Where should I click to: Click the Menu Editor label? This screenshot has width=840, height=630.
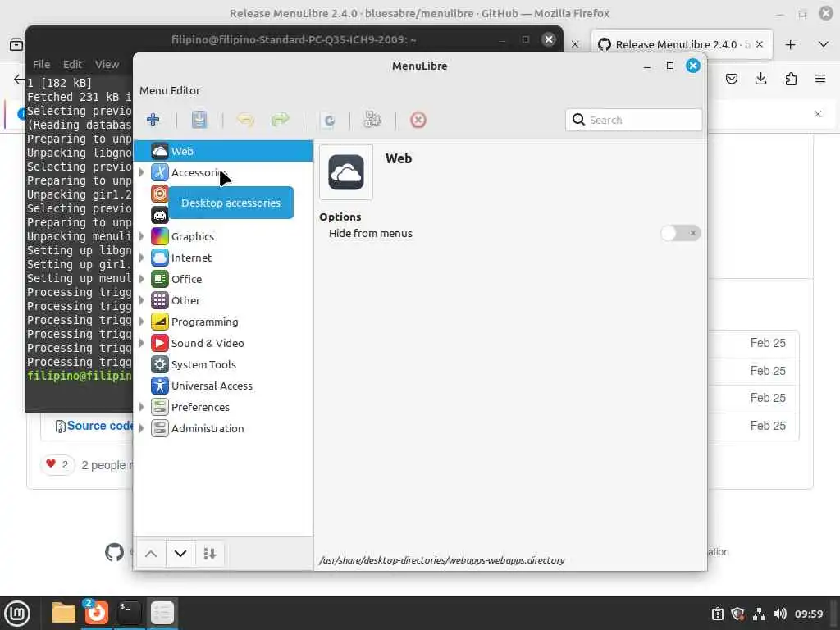[170, 90]
